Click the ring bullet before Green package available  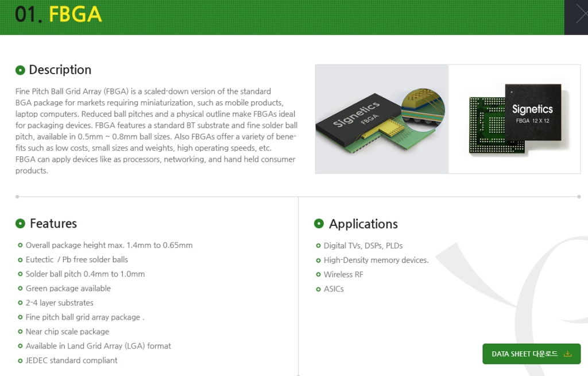pos(21,289)
